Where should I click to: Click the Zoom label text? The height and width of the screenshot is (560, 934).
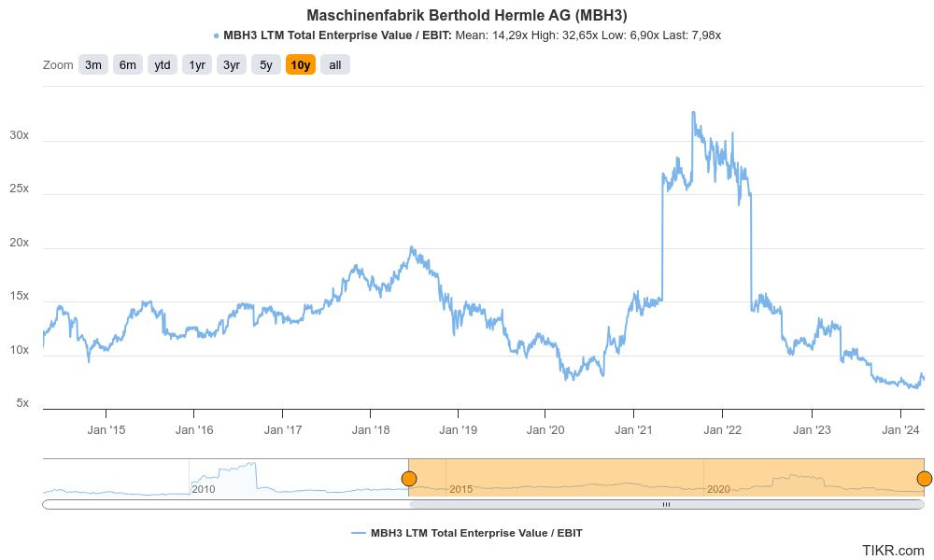(x=58, y=65)
